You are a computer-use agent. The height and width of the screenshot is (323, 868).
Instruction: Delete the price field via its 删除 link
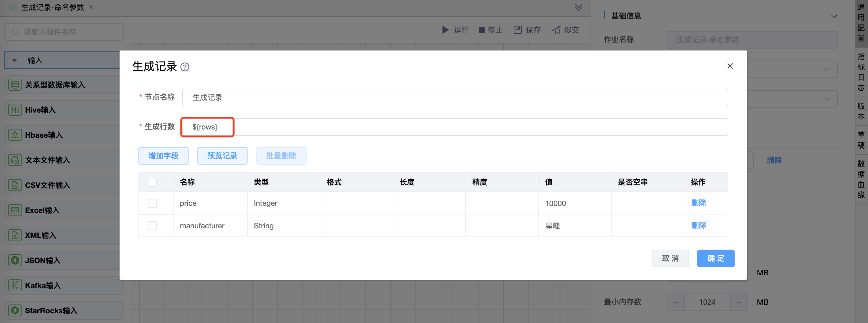point(699,203)
